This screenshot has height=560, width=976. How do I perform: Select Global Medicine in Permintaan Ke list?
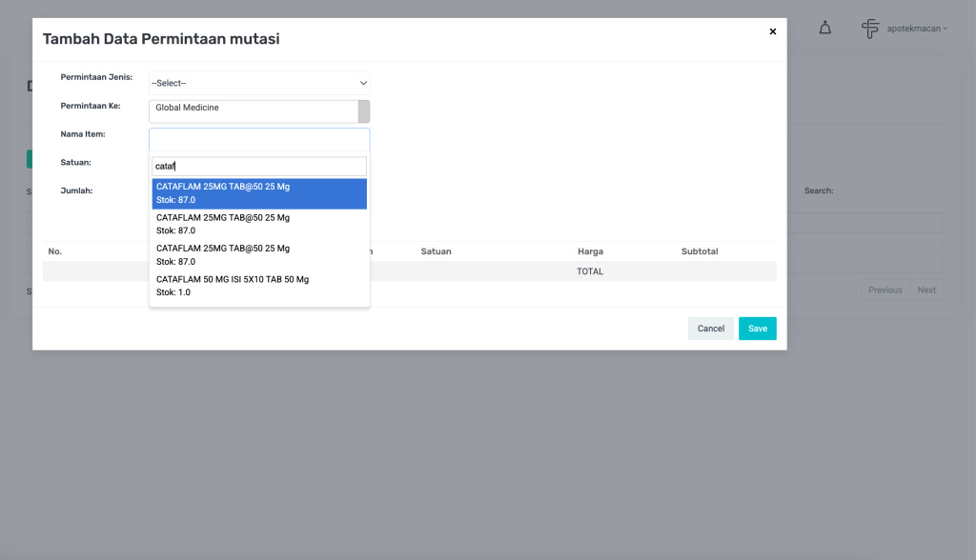[253, 109]
